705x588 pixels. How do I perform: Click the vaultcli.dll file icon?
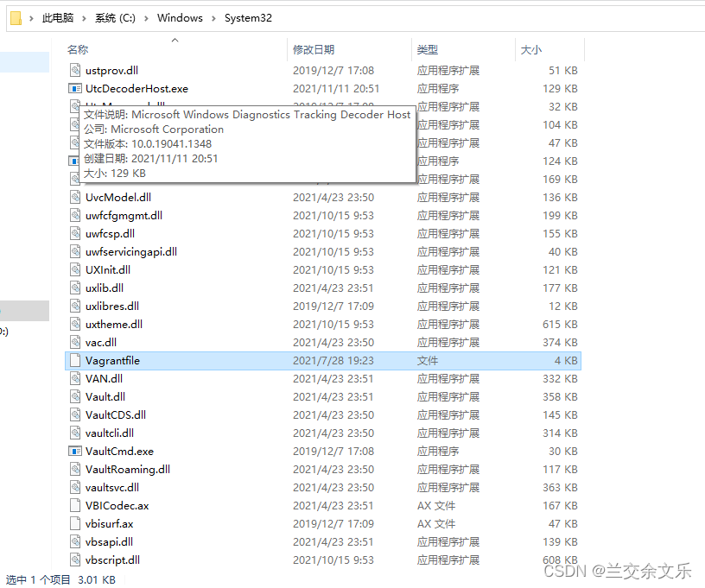(75, 433)
